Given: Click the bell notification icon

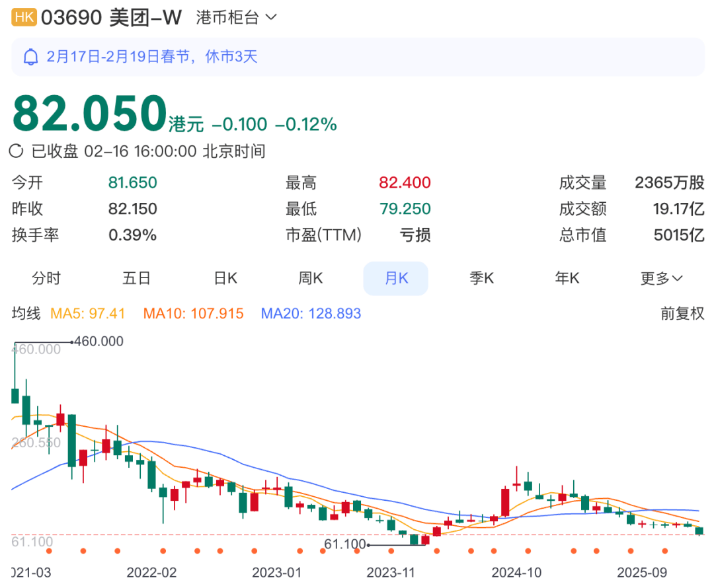Looking at the screenshot, I should 30,57.
